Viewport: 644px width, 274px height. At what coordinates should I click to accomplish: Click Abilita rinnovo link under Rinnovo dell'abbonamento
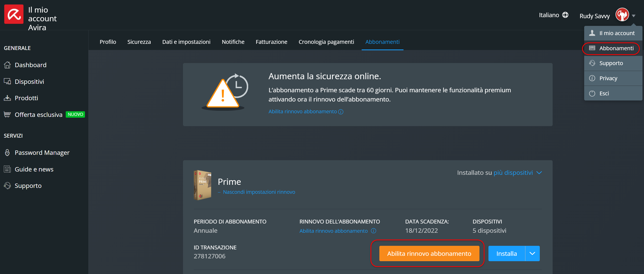tap(333, 231)
